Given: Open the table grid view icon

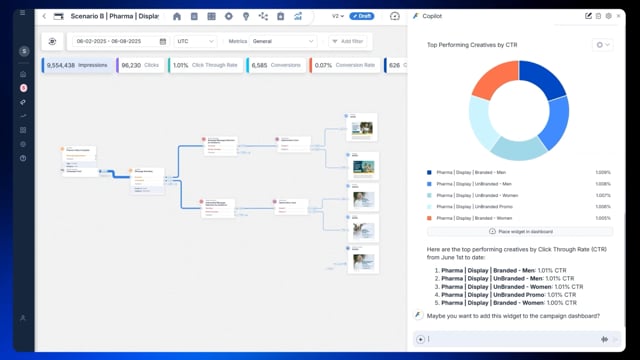Looking at the screenshot, I should 211,16.
